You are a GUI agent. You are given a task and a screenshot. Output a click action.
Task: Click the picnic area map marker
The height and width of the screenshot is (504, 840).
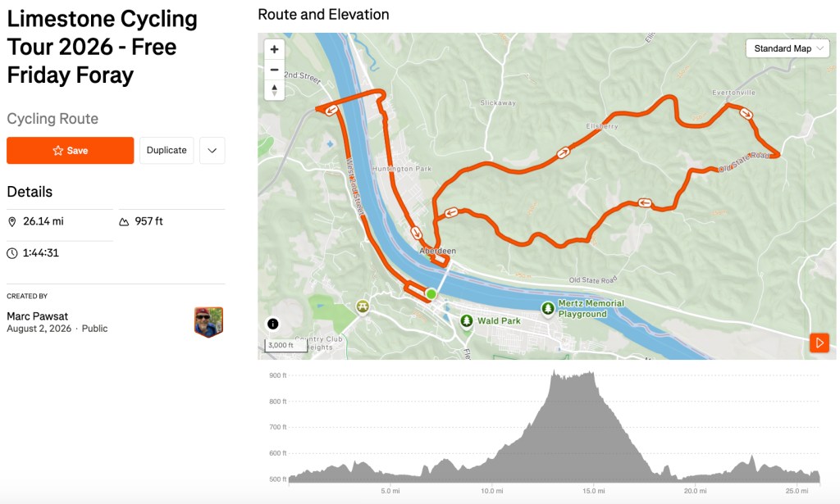click(363, 306)
